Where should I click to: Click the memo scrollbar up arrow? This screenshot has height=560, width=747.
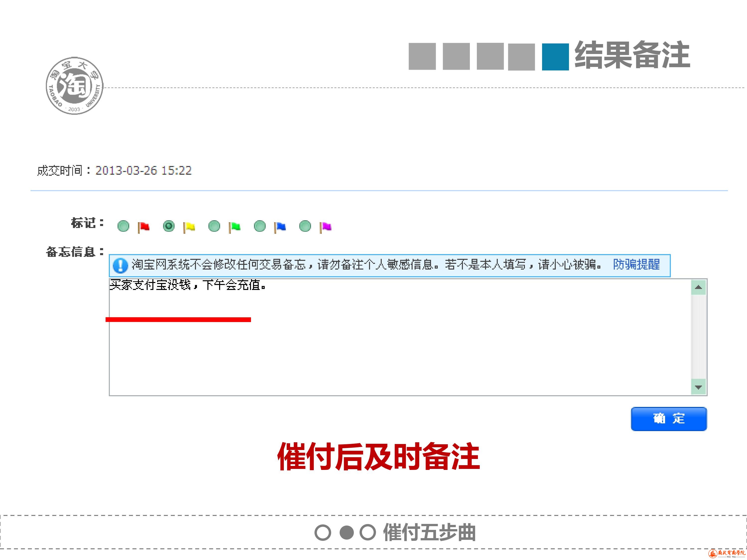point(698,288)
